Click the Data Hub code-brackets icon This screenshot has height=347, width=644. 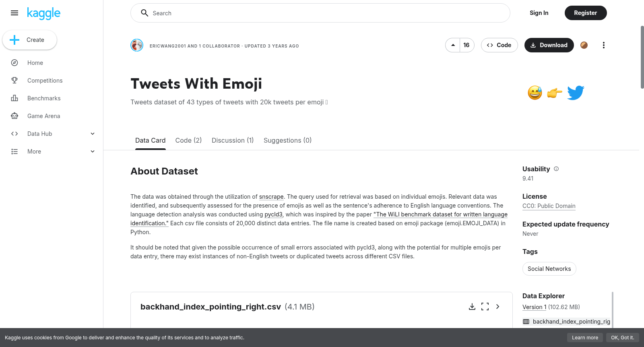pyautogui.click(x=14, y=134)
